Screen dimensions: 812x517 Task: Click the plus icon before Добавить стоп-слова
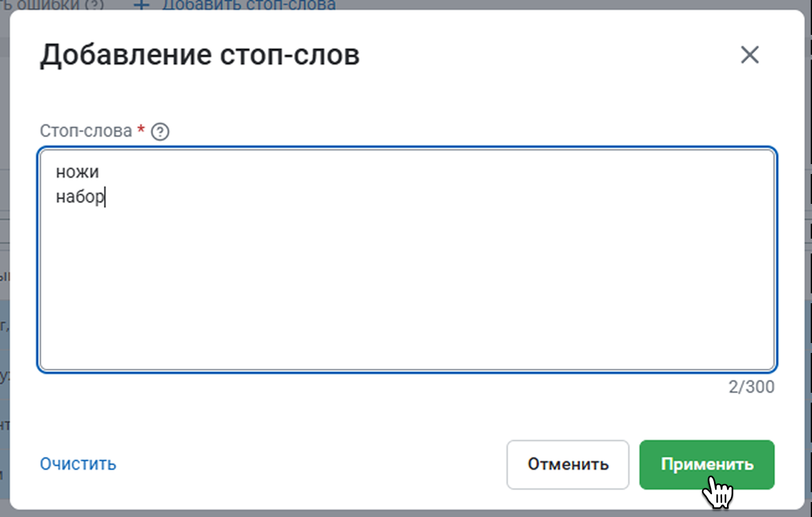tap(142, 5)
